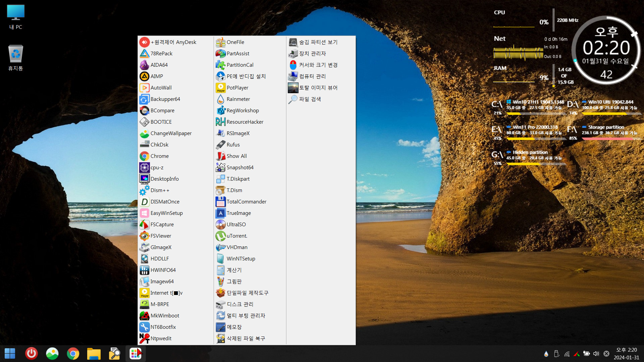Open AIDA64 icon in the menu
This screenshot has width=644, height=362.
(144, 65)
